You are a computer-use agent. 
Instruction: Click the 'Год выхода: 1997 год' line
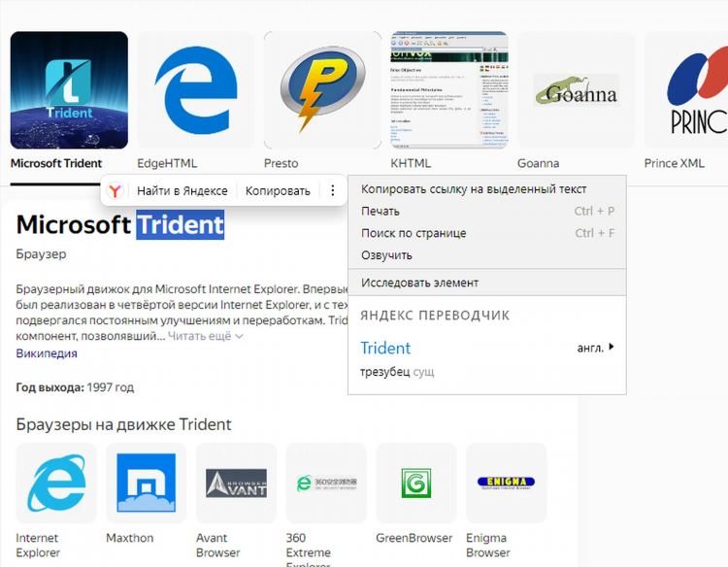click(75, 387)
